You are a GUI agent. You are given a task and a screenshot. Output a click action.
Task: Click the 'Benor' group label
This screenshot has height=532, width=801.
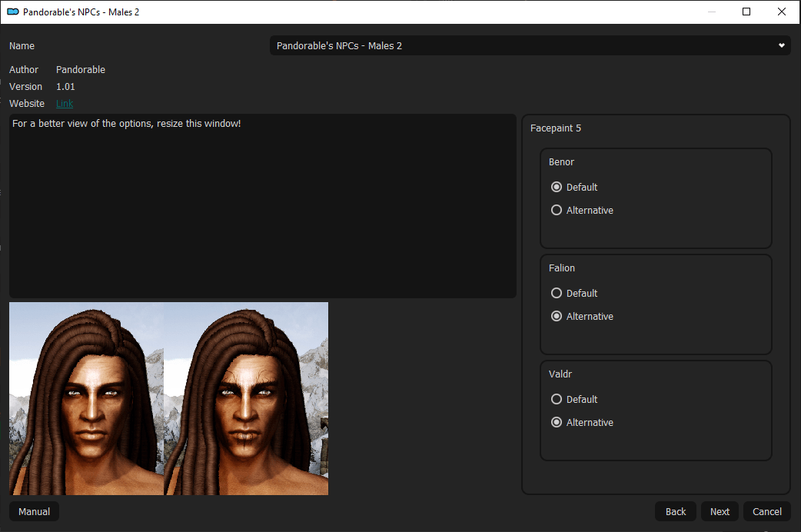coord(561,162)
